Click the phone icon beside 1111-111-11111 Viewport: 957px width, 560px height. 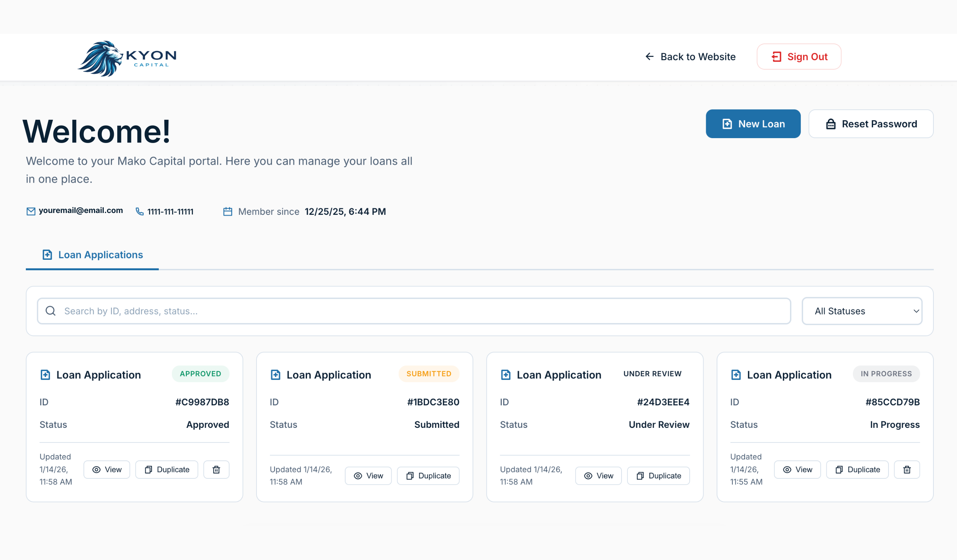139,211
